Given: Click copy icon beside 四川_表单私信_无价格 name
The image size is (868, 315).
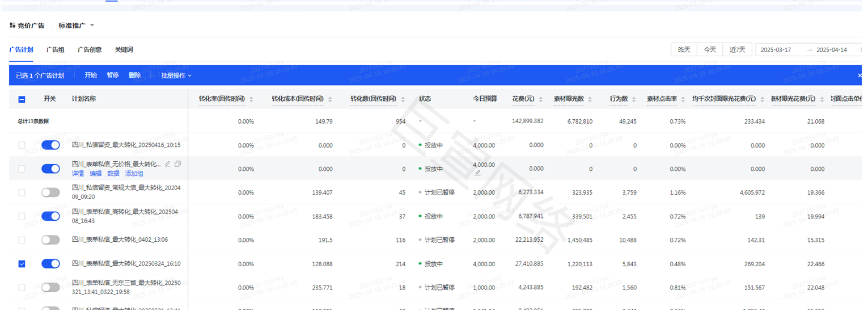Looking at the screenshot, I should pyautogui.click(x=178, y=164).
